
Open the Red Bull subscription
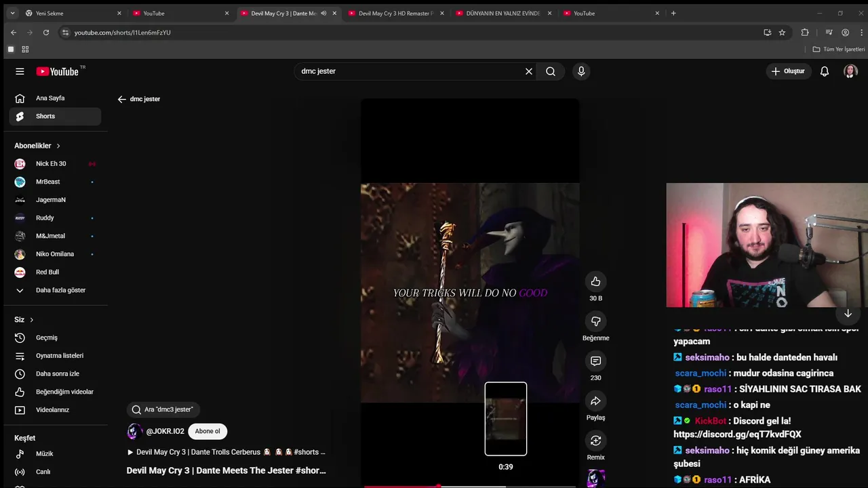point(55,272)
